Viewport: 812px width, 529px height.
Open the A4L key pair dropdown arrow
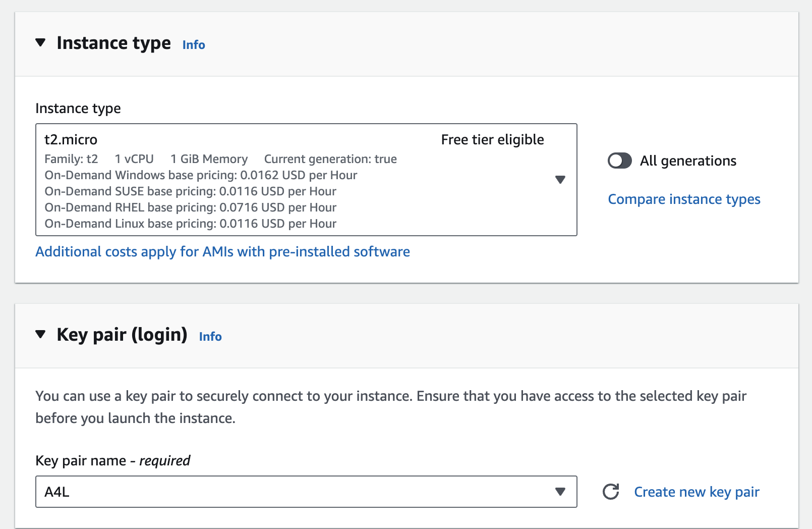(x=560, y=492)
